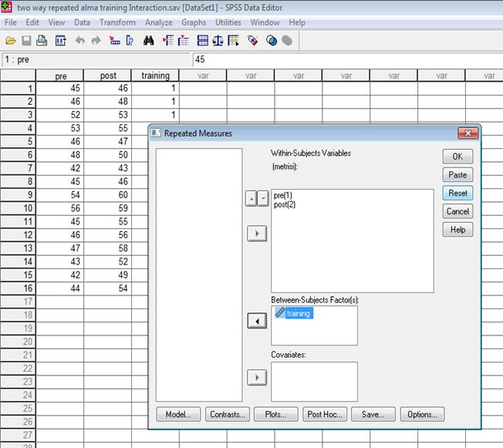Image resolution: width=503 pixels, height=448 pixels.
Task: Click the Use Sets overlapping circles icon
Action: (x=272, y=41)
